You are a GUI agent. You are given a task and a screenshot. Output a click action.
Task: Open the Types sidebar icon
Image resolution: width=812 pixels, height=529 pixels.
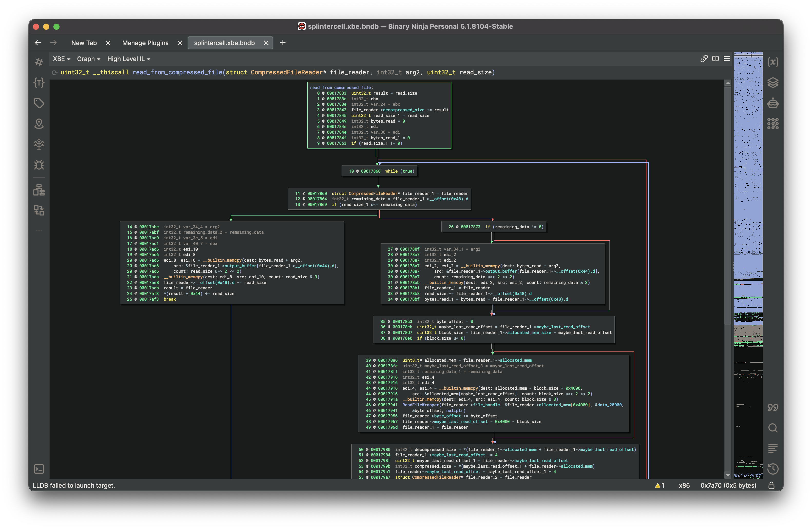pos(39,83)
